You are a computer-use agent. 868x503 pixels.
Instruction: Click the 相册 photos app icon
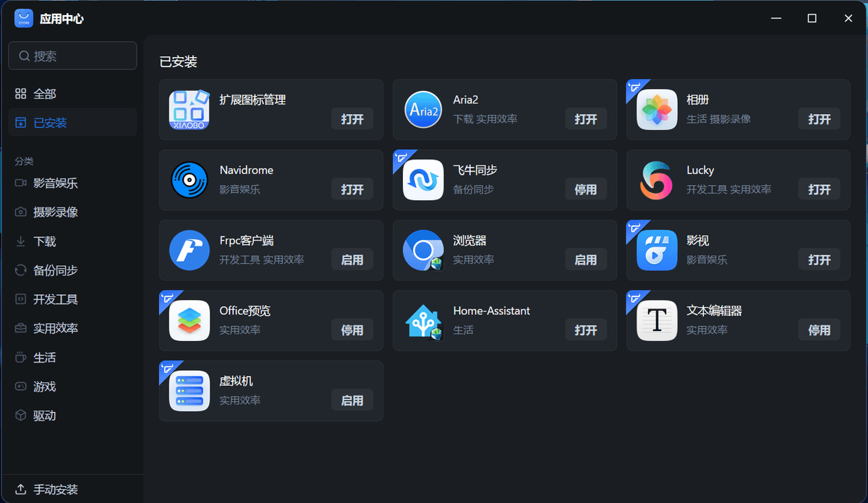pos(657,110)
